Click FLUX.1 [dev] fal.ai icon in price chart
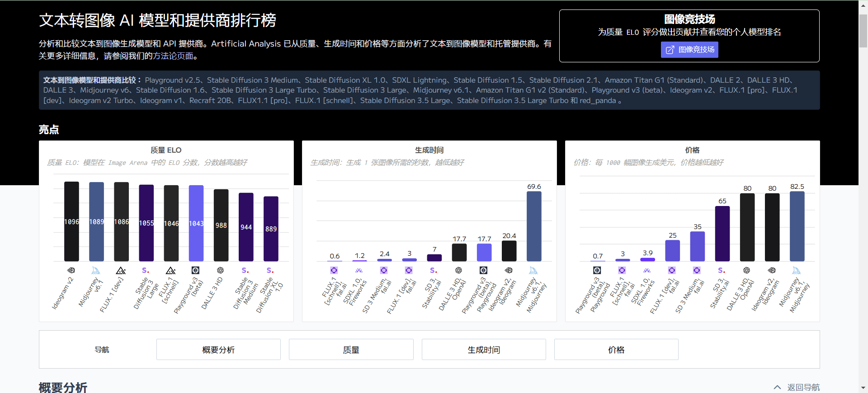868x393 pixels. click(x=672, y=270)
